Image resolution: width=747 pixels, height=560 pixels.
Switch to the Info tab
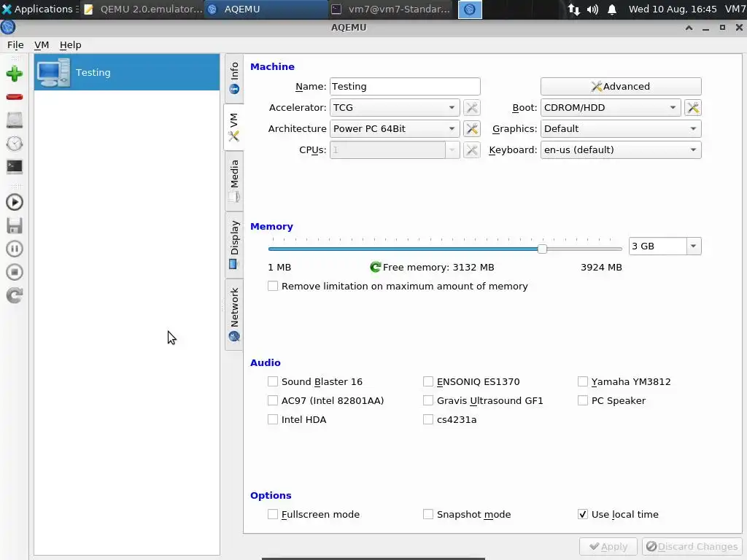[234, 79]
